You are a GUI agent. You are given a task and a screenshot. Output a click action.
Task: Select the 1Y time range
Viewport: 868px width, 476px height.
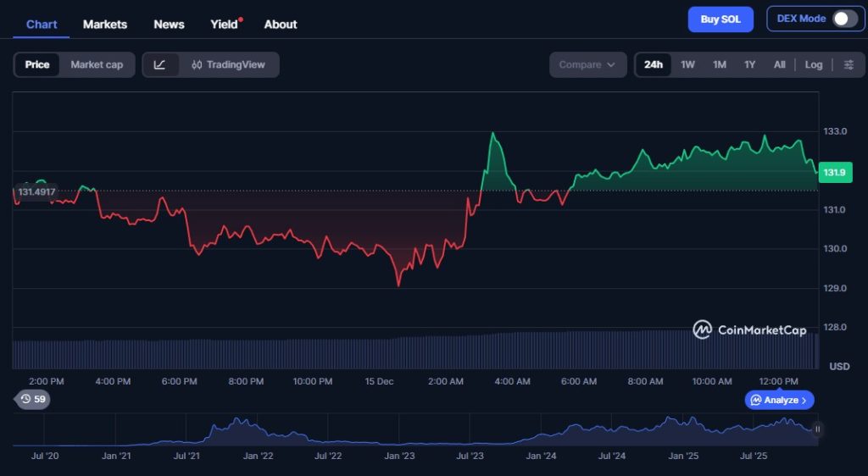[x=749, y=64]
